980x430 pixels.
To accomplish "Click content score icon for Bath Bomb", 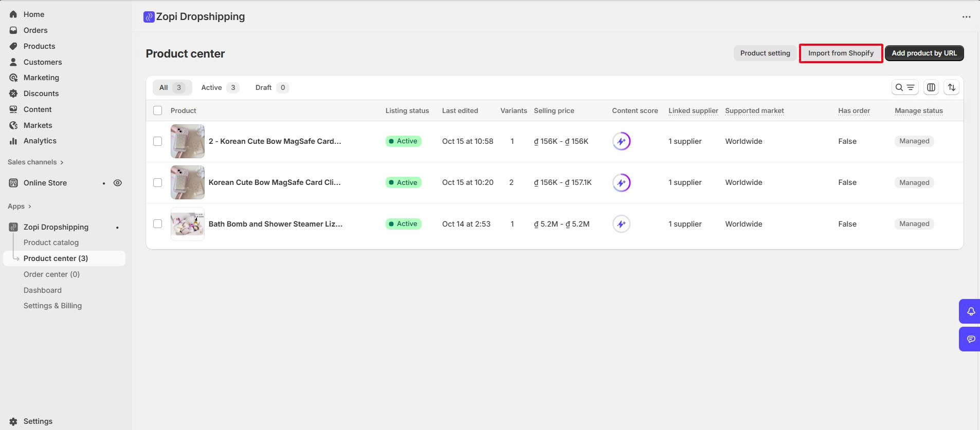I will [x=621, y=224].
